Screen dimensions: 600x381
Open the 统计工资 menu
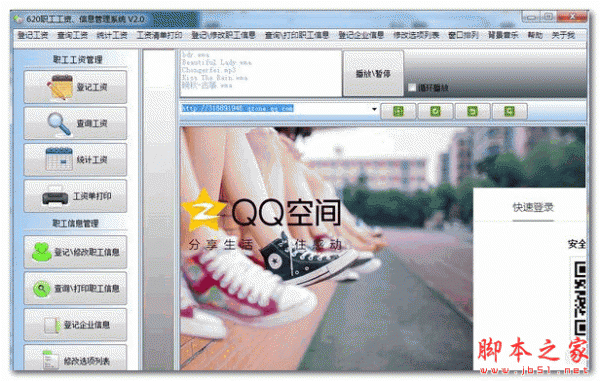pyautogui.click(x=112, y=35)
